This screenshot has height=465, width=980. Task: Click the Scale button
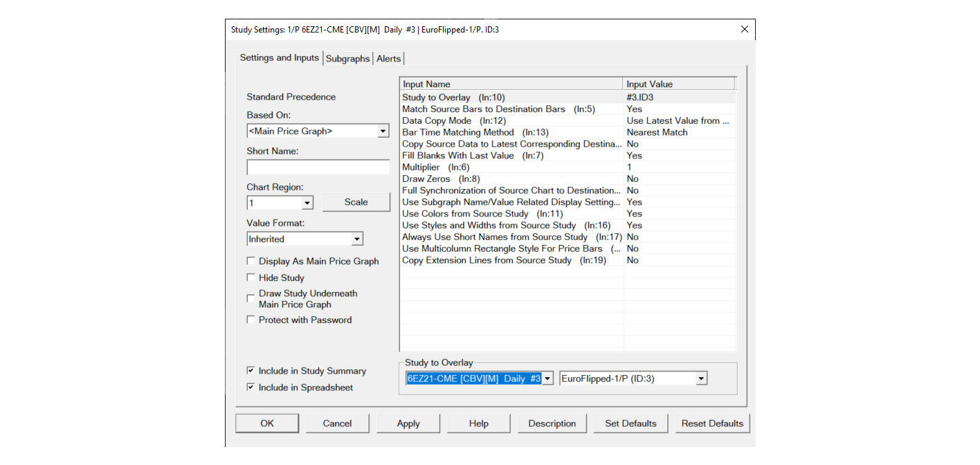pyautogui.click(x=356, y=202)
